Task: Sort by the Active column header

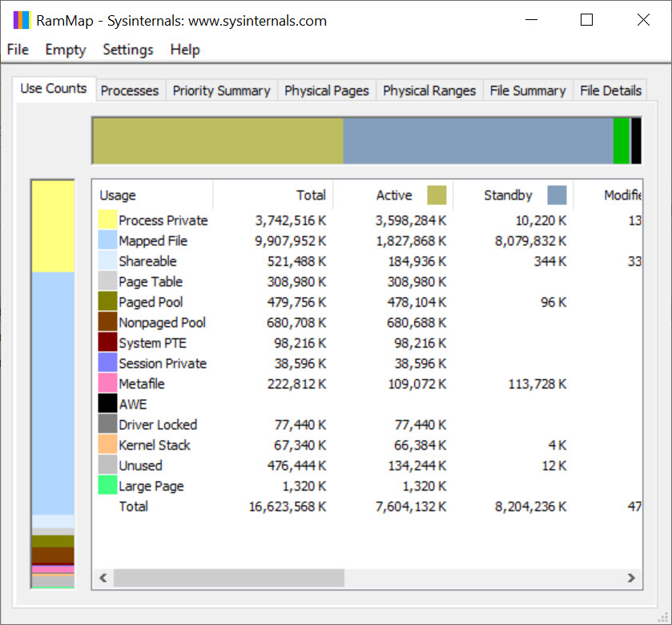Action: [393, 196]
